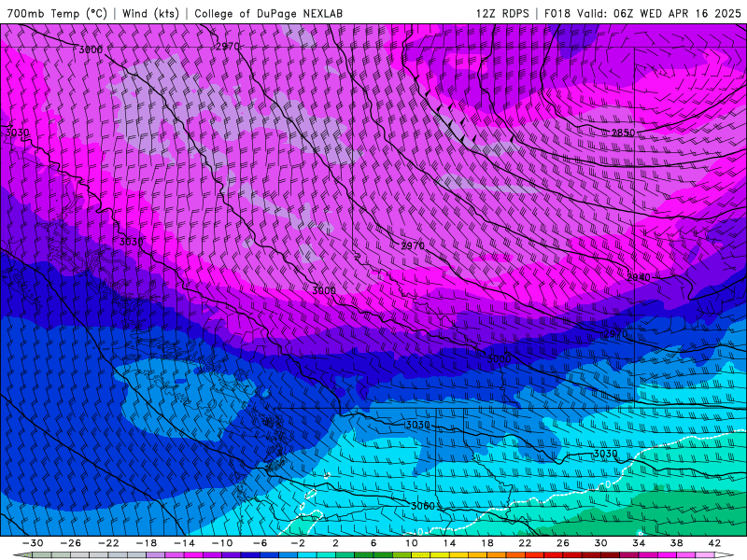Select the 14 color scale label
The width and height of the screenshot is (747, 560).
pyautogui.click(x=449, y=543)
